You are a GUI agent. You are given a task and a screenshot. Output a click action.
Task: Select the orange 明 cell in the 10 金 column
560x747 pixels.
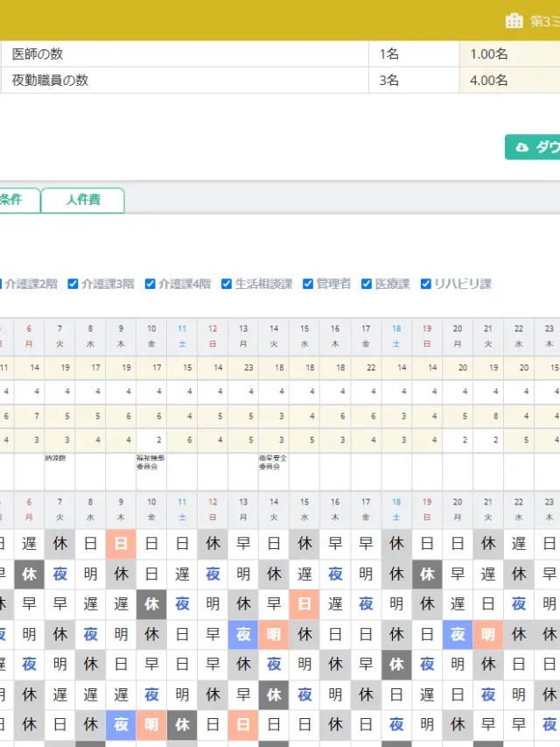151,725
